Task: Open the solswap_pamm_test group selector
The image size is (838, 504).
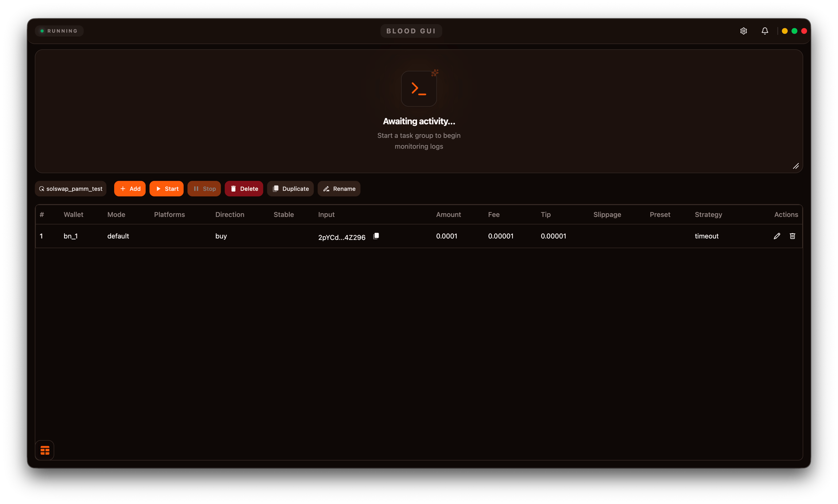Action: click(x=71, y=189)
